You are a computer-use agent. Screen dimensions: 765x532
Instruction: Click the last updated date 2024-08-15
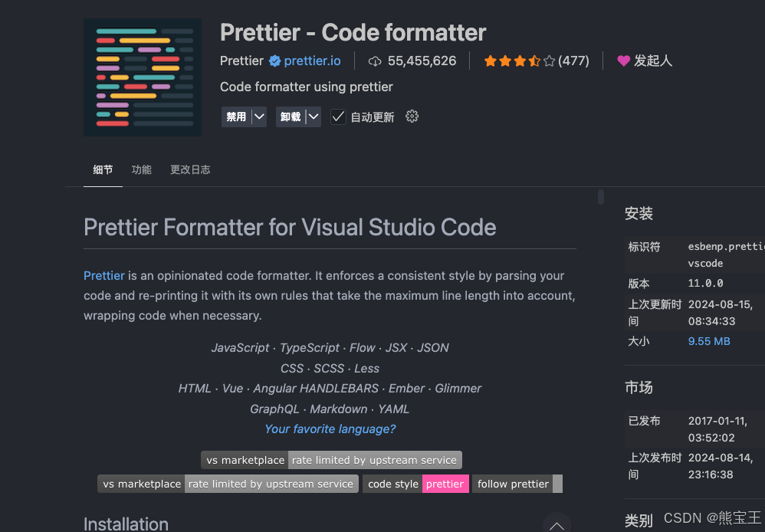pyautogui.click(x=721, y=313)
